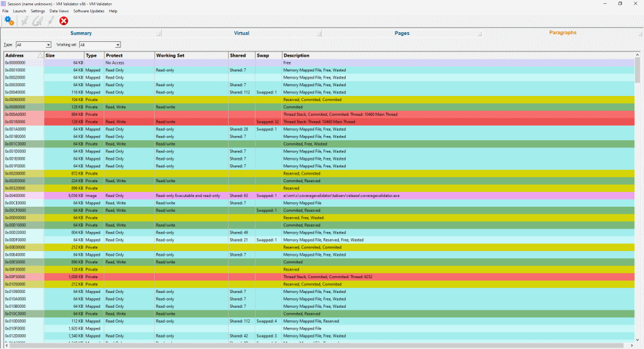This screenshot has height=349, width=644.
Task: Sort by the Type column header
Action: click(x=94, y=55)
